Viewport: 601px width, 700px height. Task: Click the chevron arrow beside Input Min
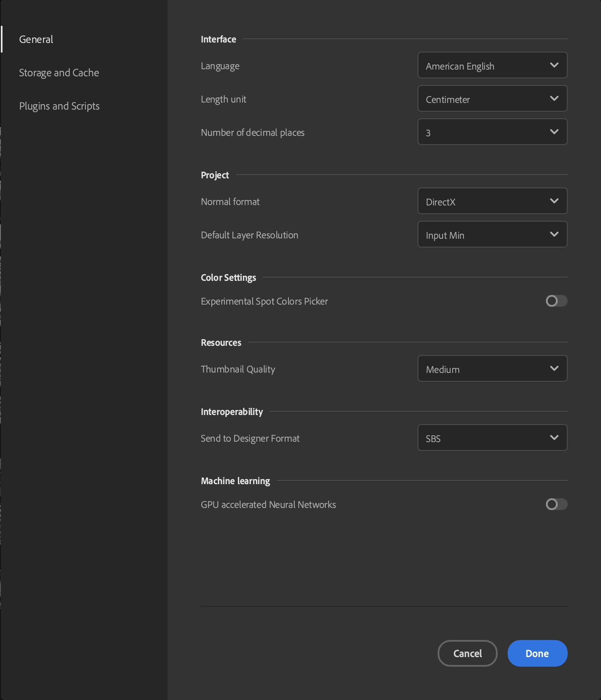(554, 234)
